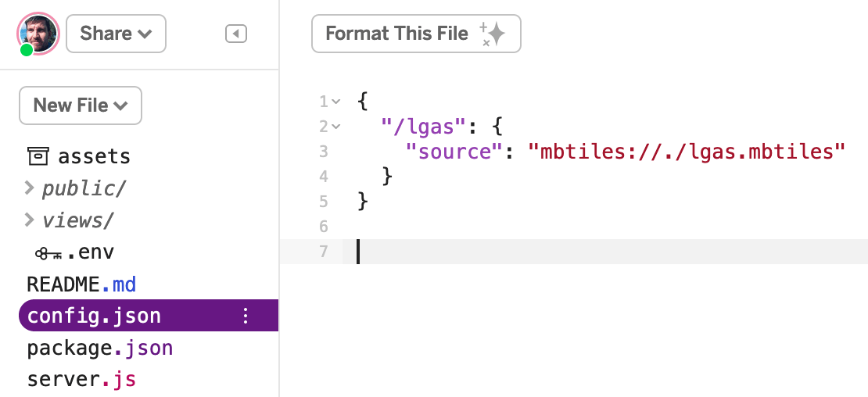Click the key icon beside .env

point(48,253)
